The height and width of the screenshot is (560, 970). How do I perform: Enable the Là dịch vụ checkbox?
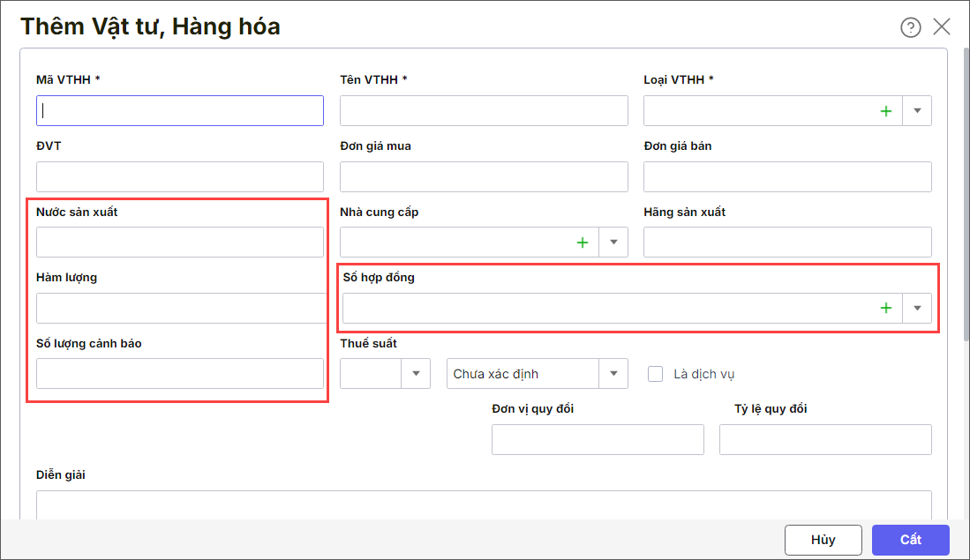pos(656,374)
